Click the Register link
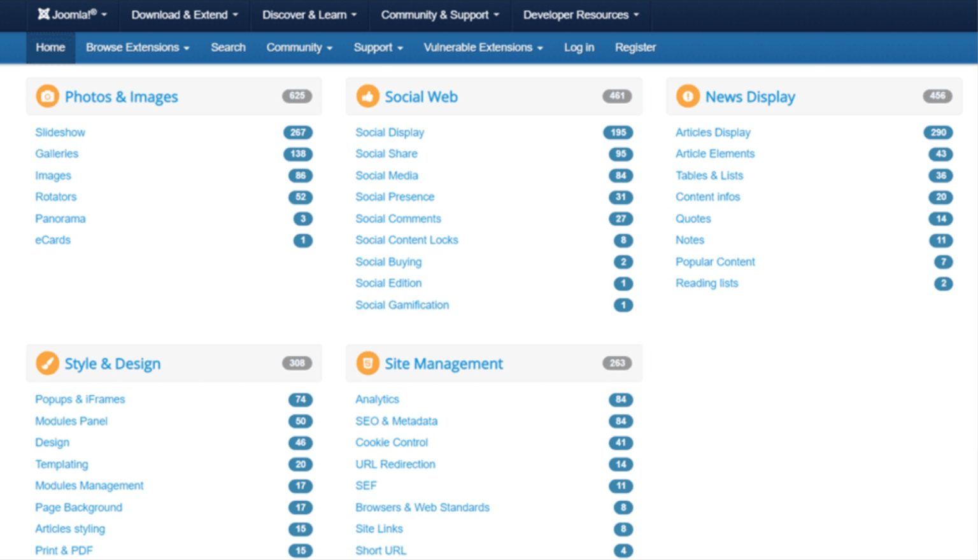Screen dimensions: 978x560 (635, 47)
